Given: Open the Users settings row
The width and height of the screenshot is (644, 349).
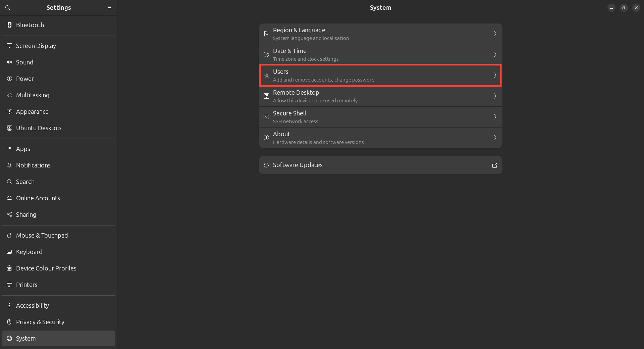Looking at the screenshot, I should pos(380,76).
